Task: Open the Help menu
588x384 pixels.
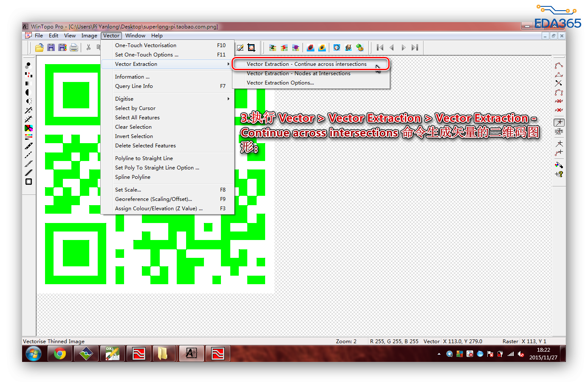Action: click(157, 36)
